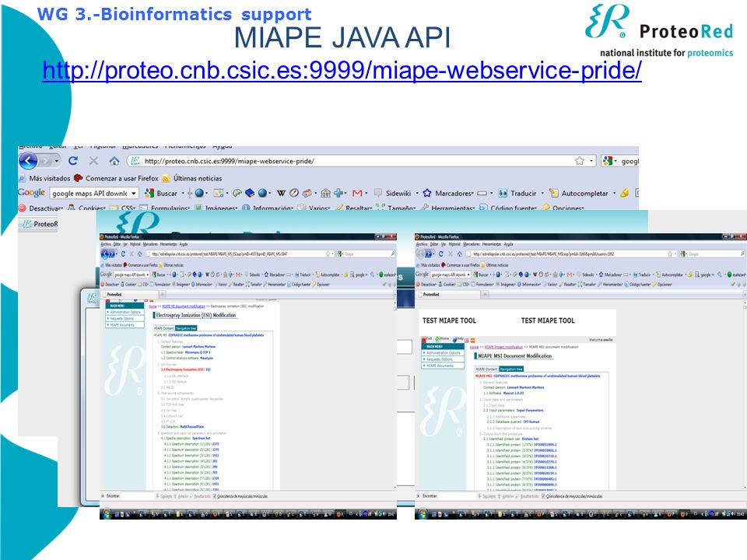Image resolution: width=747 pixels, height=560 pixels.
Task: Select 2.1 Electrospray Ionization tree node
Action: click(x=185, y=369)
